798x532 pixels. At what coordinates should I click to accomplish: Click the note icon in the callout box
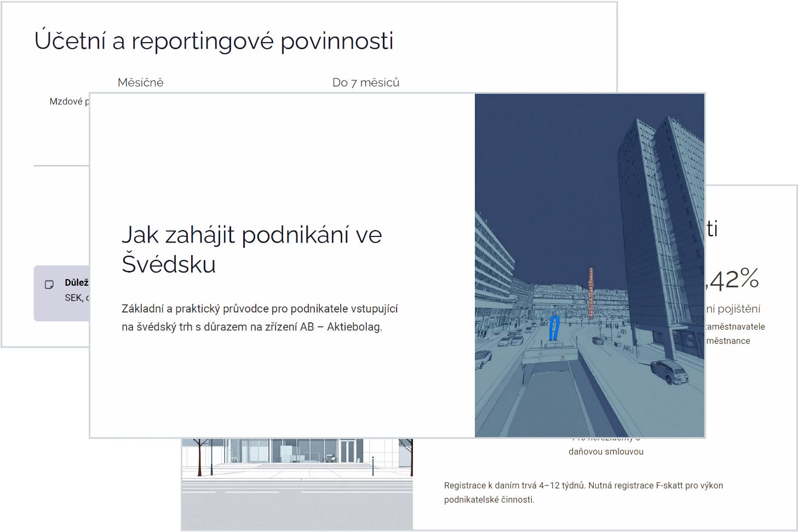click(49, 285)
